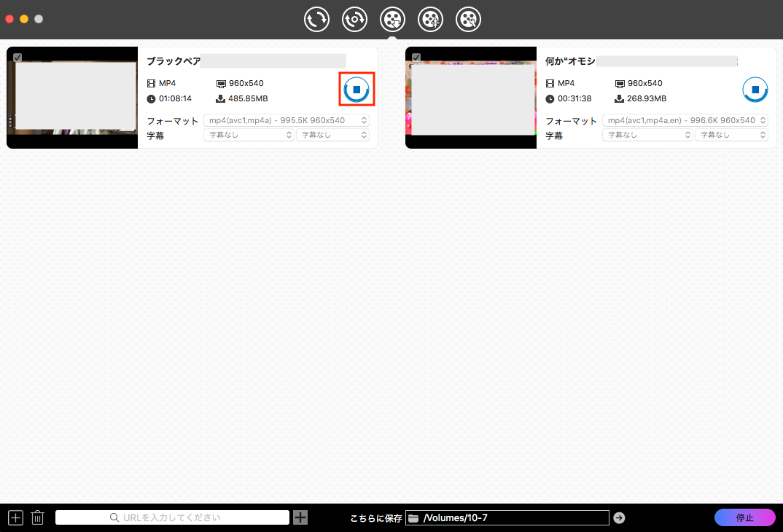Open first 字幕 dropdown of ブラックペア video
The width and height of the screenshot is (783, 532).
click(249, 135)
